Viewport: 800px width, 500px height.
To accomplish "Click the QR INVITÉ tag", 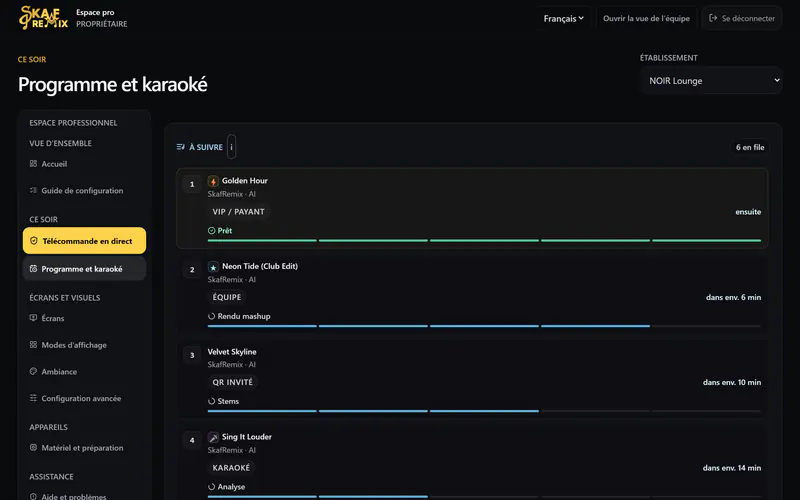I will 233,382.
